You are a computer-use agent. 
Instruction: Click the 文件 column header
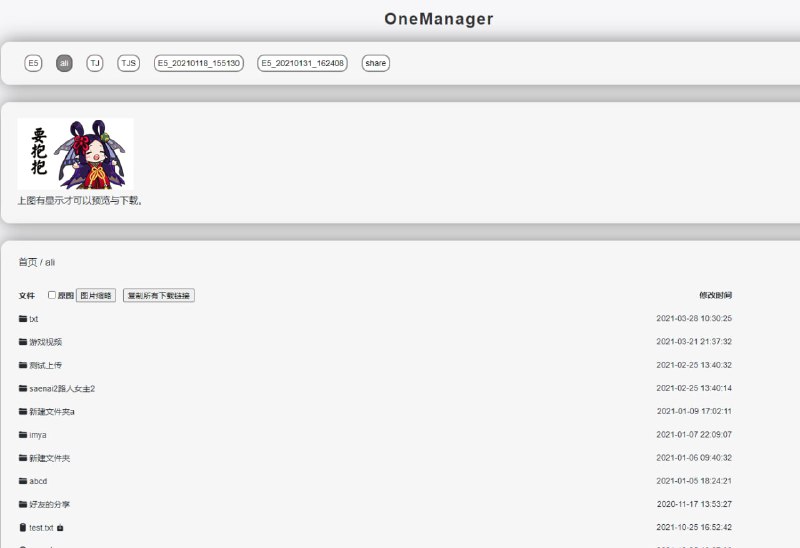pos(27,295)
